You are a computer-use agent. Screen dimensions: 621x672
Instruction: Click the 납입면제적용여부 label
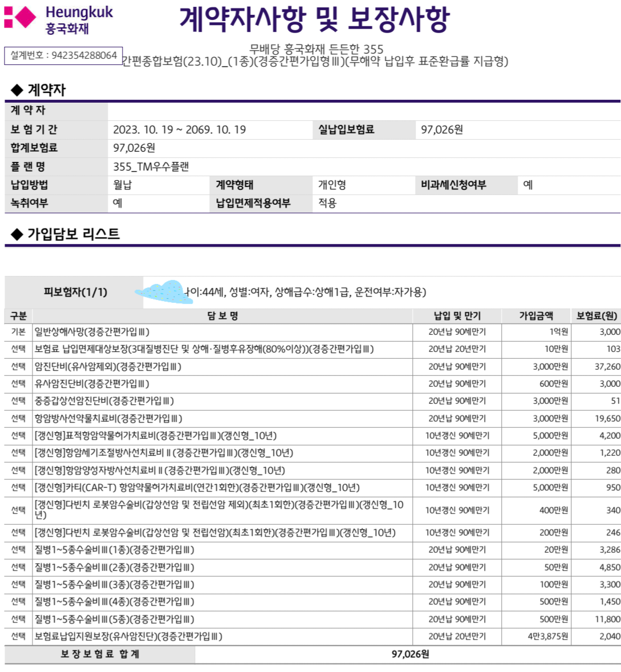(253, 203)
